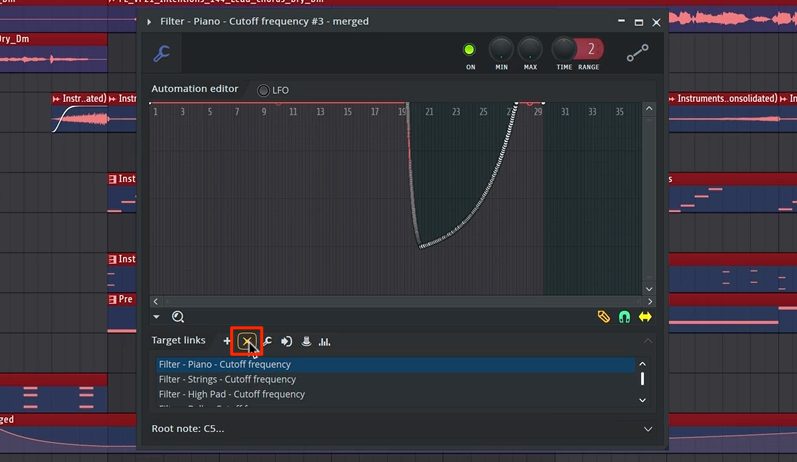Click the articulator link icon

637,52
